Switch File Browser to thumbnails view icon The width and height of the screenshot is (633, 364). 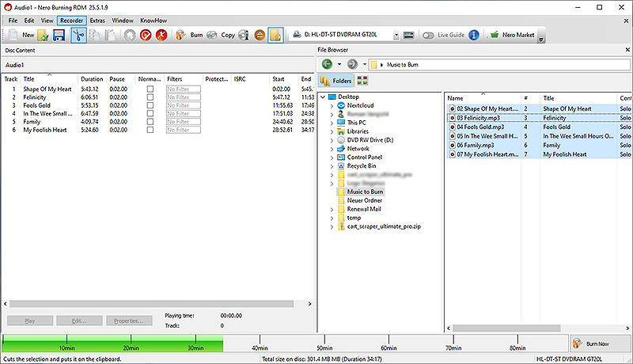pos(362,81)
